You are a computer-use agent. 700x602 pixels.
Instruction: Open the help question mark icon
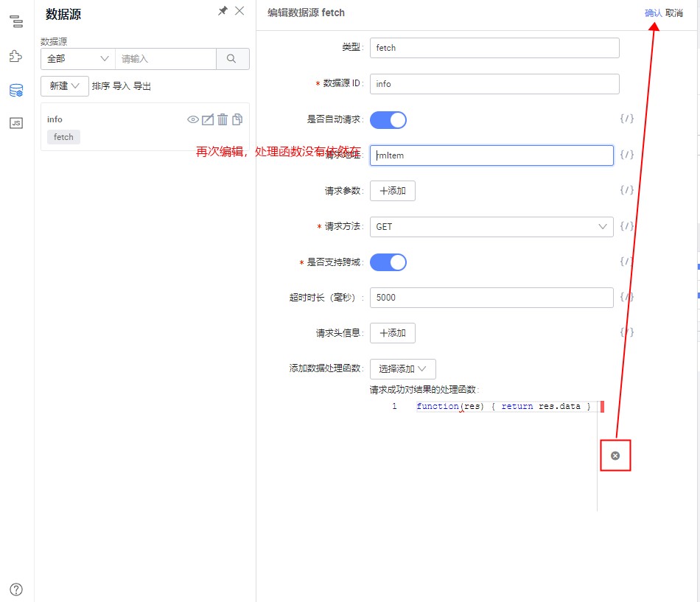click(x=16, y=589)
